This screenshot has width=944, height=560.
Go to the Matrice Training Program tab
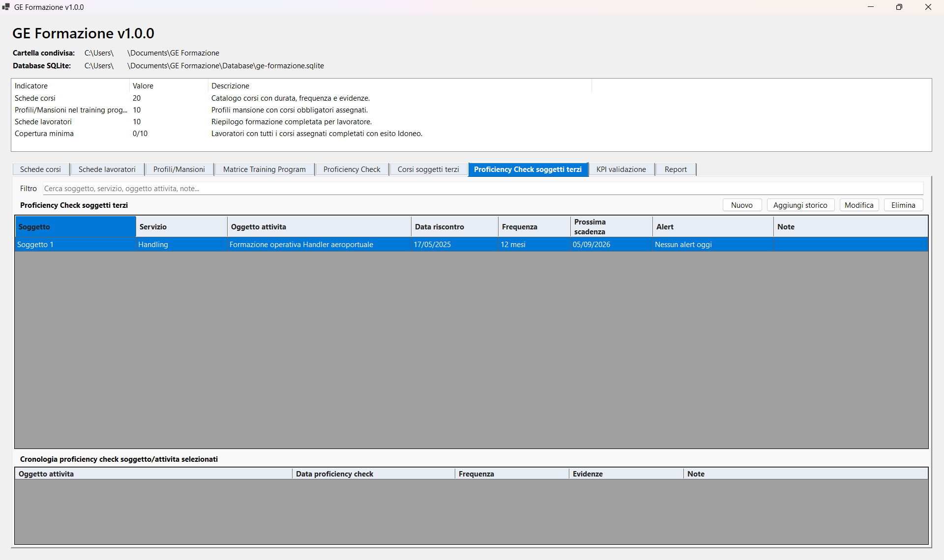pyautogui.click(x=264, y=169)
